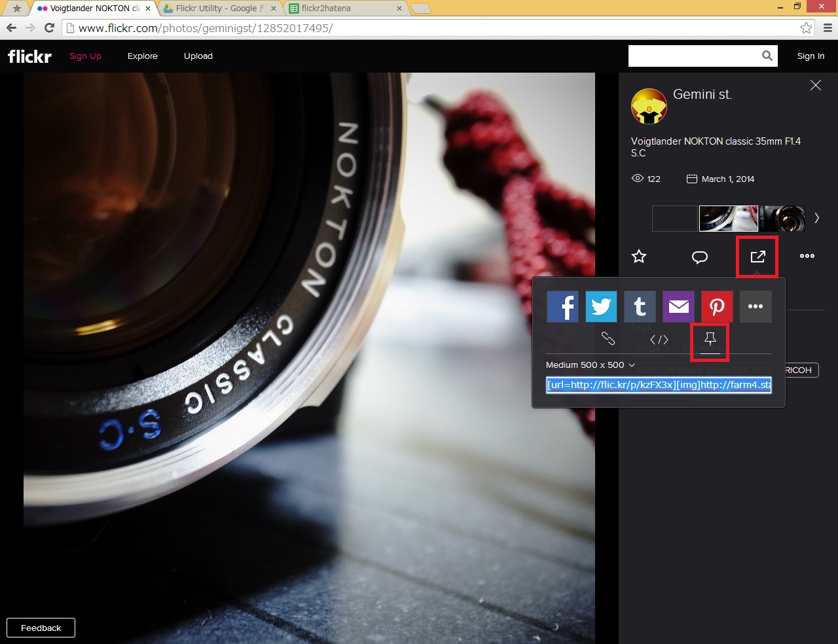Image resolution: width=838 pixels, height=644 pixels.
Task: Click the RICOH tag
Action: pyautogui.click(x=798, y=370)
